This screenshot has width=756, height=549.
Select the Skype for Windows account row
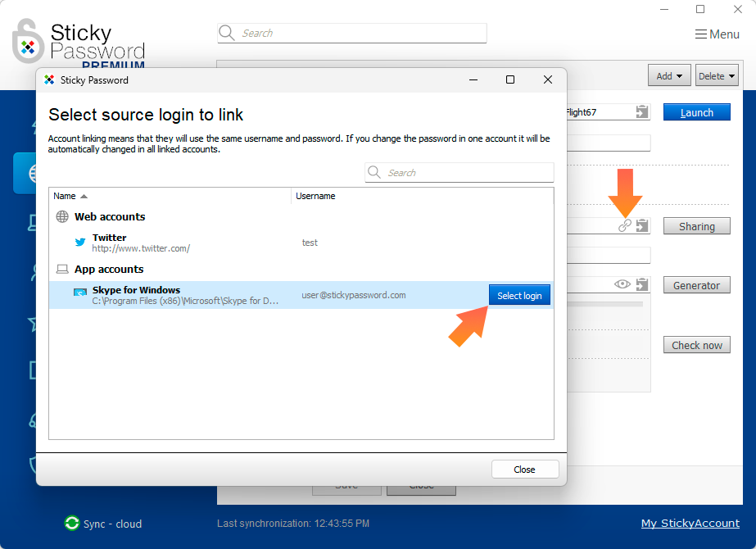point(301,295)
